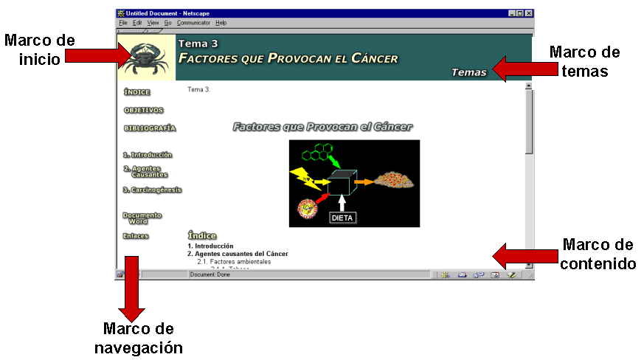Open the View menu
This screenshot has height=360, width=644.
pyautogui.click(x=153, y=23)
